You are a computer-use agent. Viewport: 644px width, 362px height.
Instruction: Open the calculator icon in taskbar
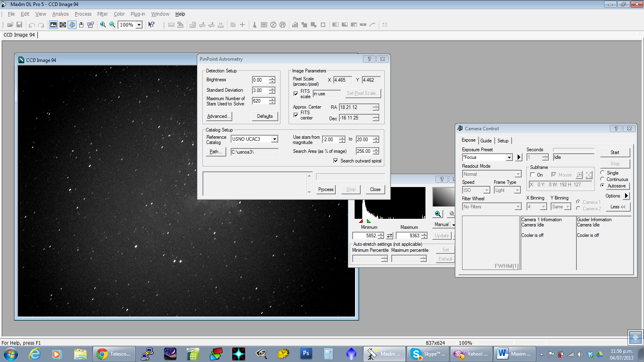point(328,354)
